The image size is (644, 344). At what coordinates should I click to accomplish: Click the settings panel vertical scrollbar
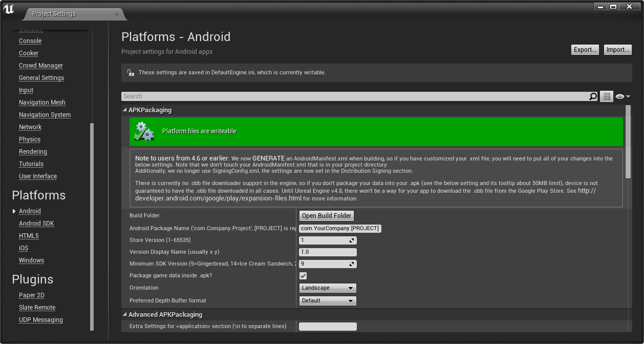628,141
